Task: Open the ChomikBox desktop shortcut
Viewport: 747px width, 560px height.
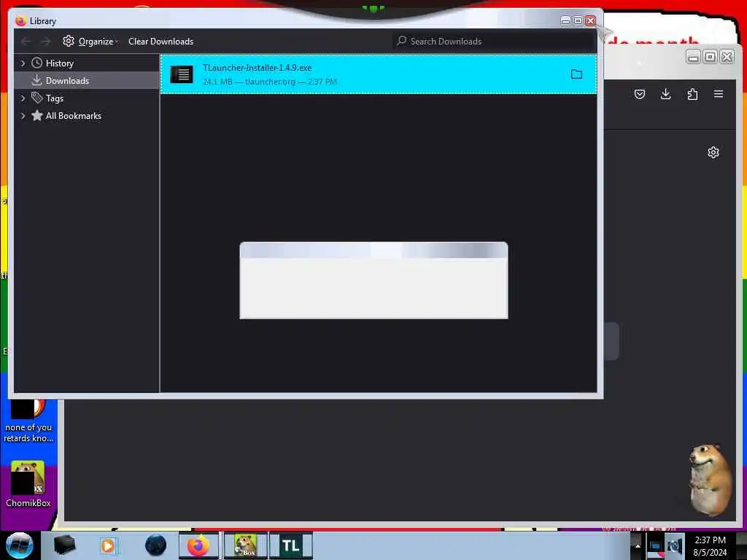Action: coord(28,483)
